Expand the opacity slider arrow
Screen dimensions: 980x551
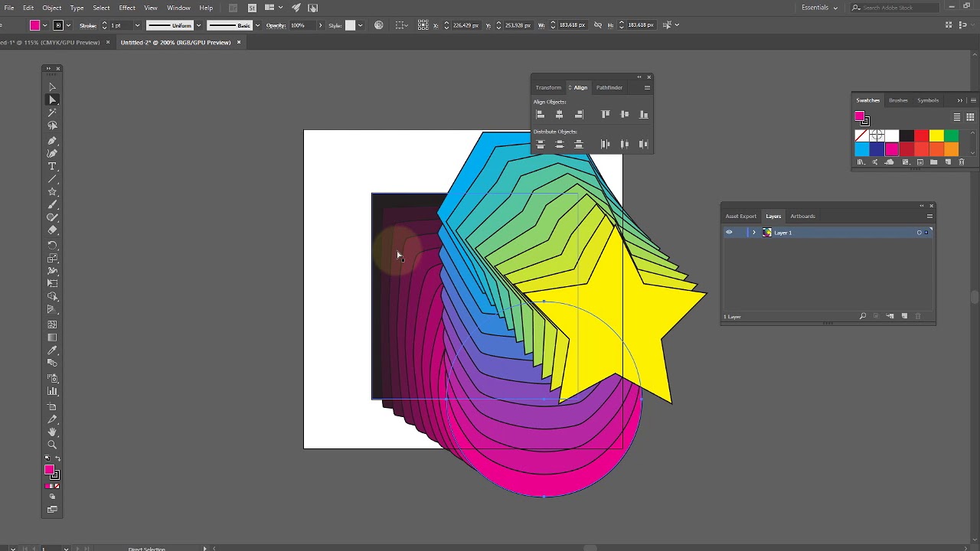click(322, 25)
